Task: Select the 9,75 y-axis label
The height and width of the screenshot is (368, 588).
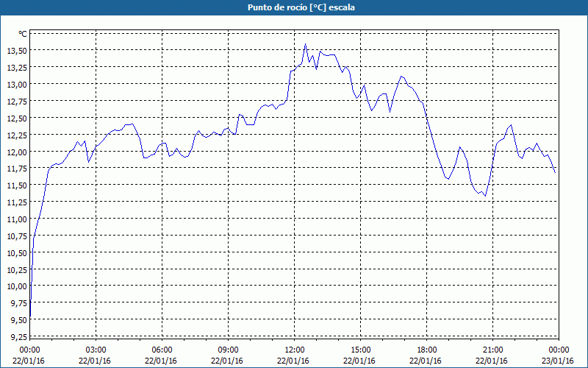Action: click(18, 304)
